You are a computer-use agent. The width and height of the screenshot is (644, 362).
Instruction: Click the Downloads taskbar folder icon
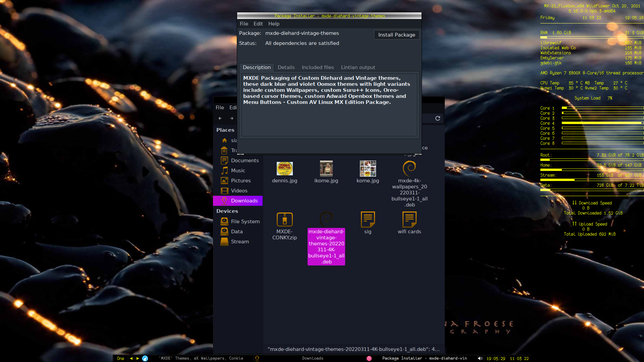tap(257, 358)
